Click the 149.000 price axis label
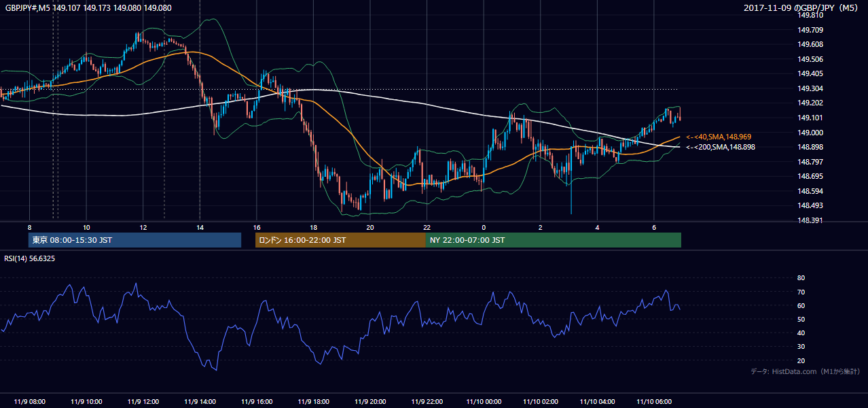Screen dimensions: 868x408 pos(811,133)
